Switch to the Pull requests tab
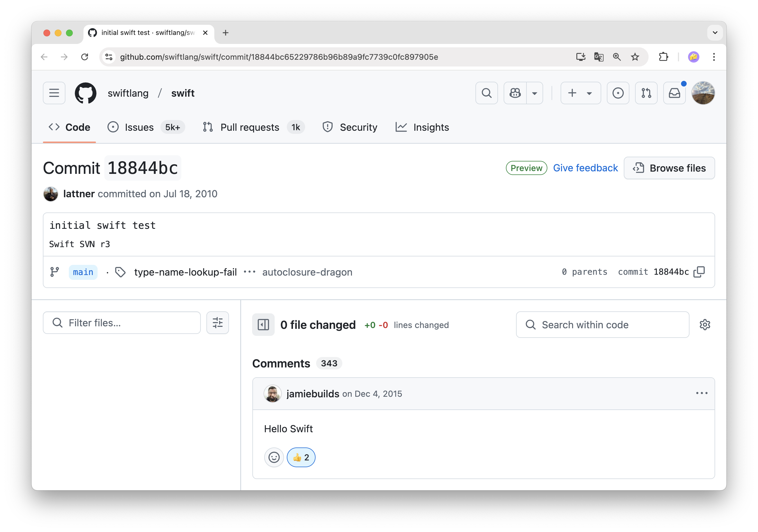This screenshot has height=532, width=758. 254,127
